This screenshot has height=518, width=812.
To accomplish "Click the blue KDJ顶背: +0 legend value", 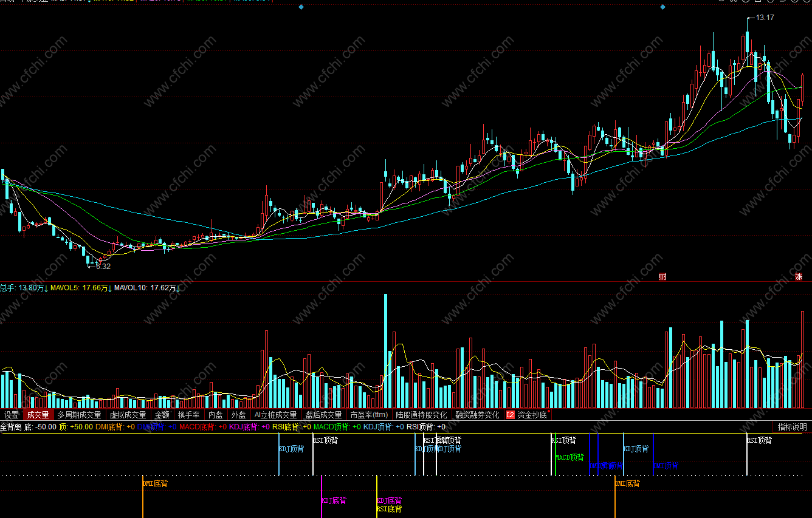I will [384, 427].
